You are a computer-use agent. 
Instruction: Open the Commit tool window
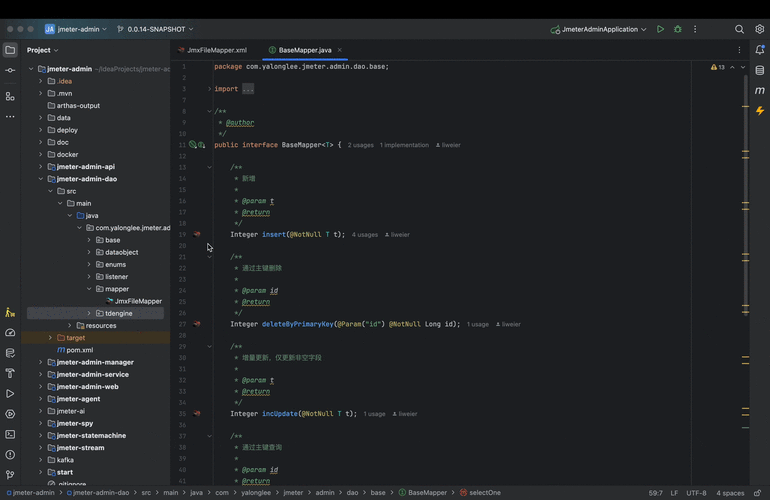pos(10,70)
